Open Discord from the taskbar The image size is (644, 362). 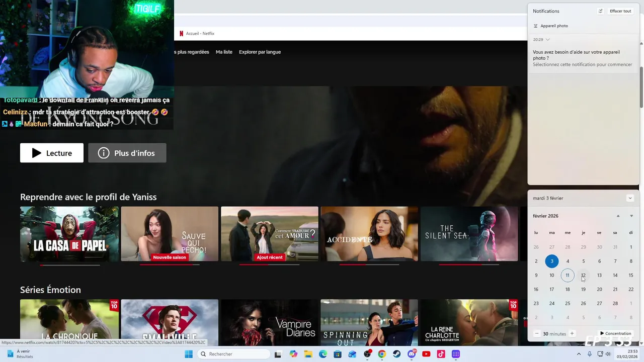coord(412,354)
